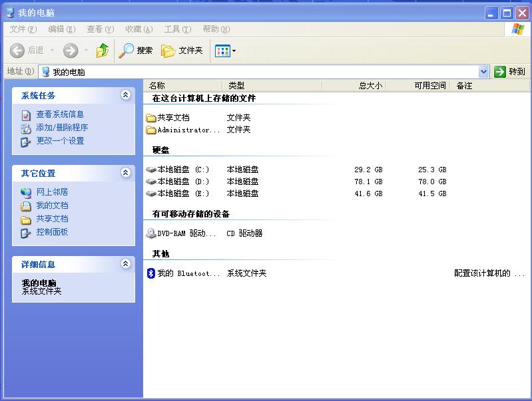Open the Views button dropdown arrow
Screen dimensions: 532x401
234,51
